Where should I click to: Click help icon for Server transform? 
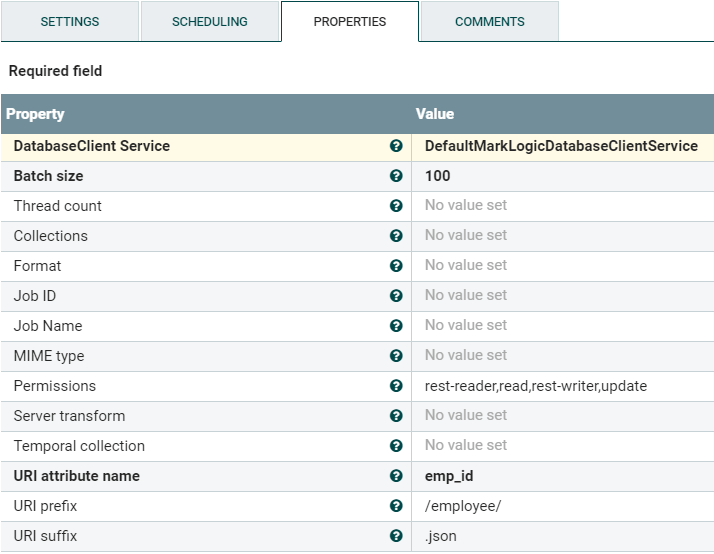(x=396, y=416)
